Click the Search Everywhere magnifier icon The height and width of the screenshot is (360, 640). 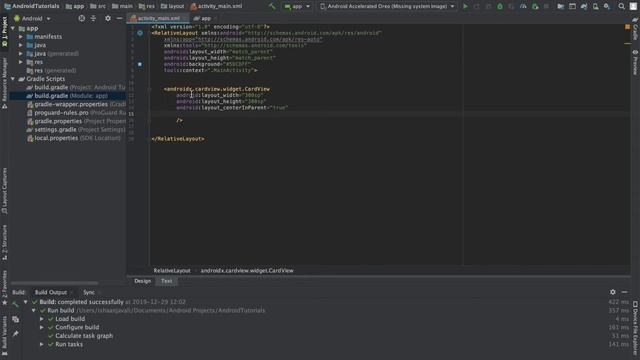[x=621, y=7]
